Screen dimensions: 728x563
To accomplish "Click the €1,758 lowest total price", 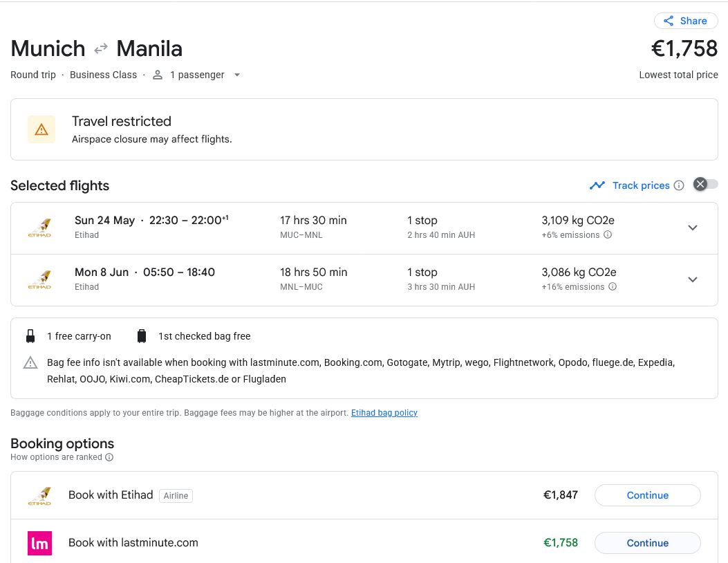I will point(684,49).
